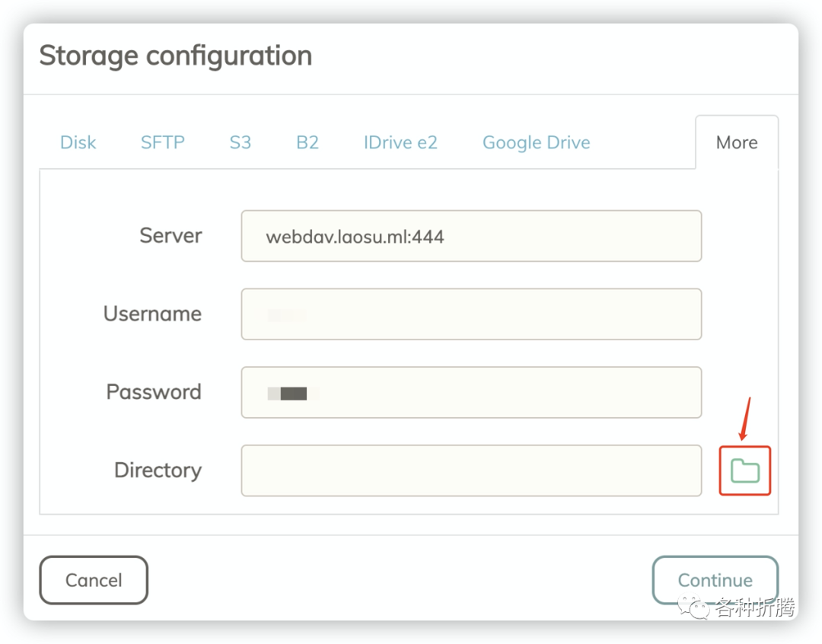Switch to the Disk tab
The height and width of the screenshot is (644, 822).
coord(78,142)
